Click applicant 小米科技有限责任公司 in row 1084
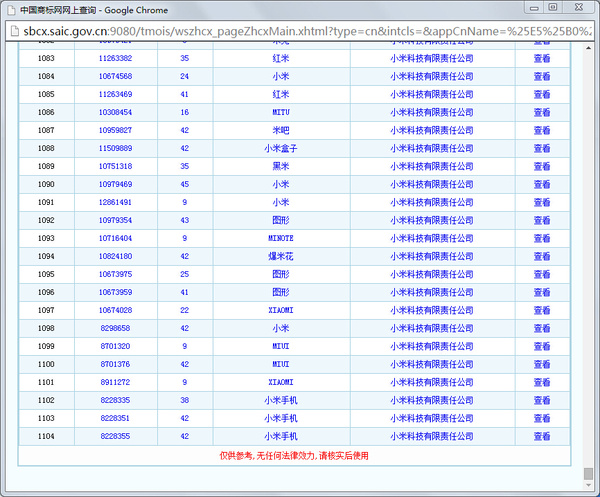 432,76
